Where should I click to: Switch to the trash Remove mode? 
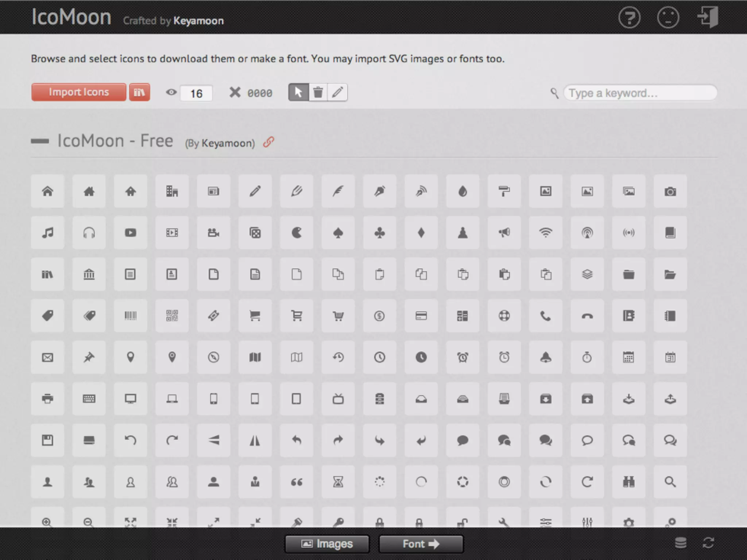pyautogui.click(x=318, y=93)
